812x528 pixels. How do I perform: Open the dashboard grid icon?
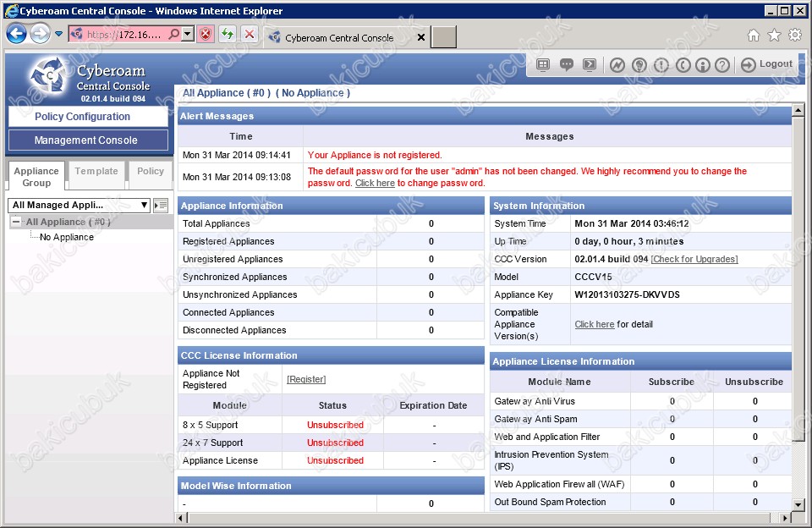pyautogui.click(x=543, y=64)
